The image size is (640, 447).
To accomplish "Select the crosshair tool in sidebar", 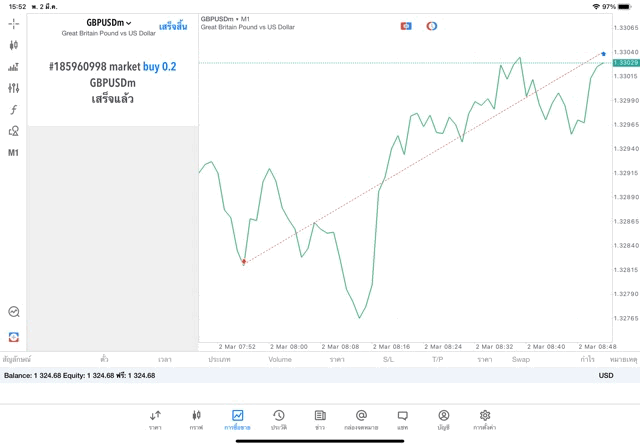I will coord(13,24).
